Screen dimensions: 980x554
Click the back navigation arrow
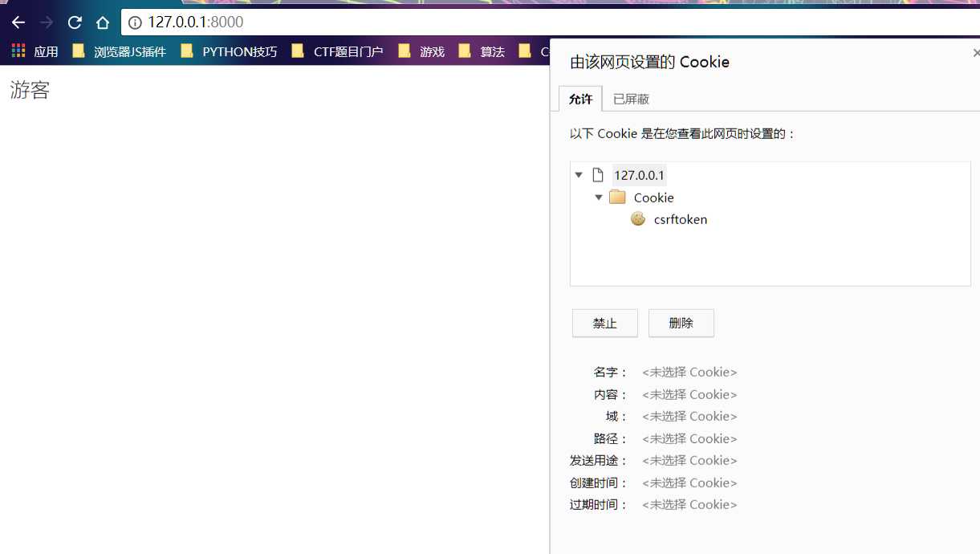18,22
